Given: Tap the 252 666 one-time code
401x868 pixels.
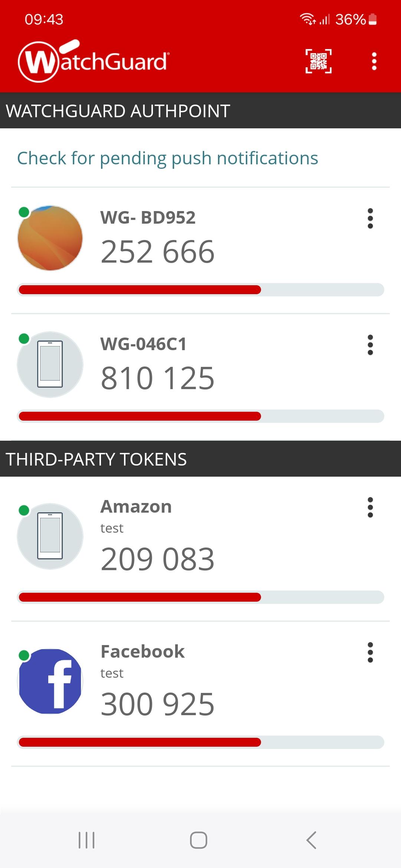Looking at the screenshot, I should [157, 252].
